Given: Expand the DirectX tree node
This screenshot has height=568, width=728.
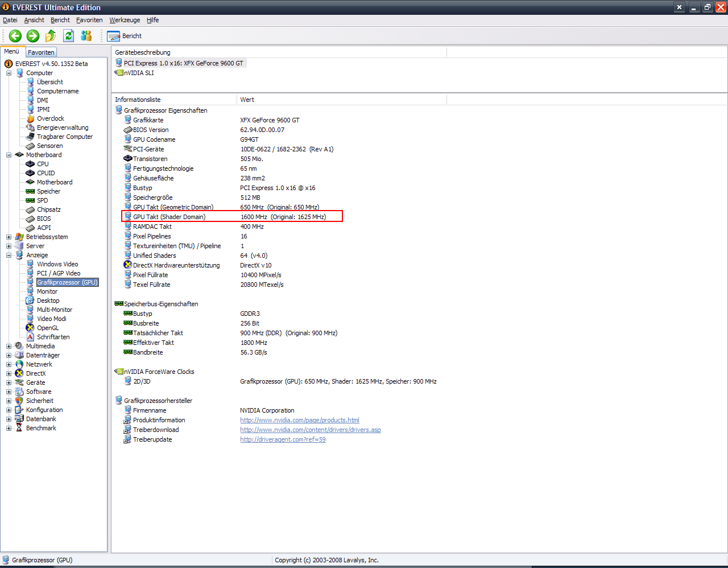Looking at the screenshot, I should coord(9,373).
